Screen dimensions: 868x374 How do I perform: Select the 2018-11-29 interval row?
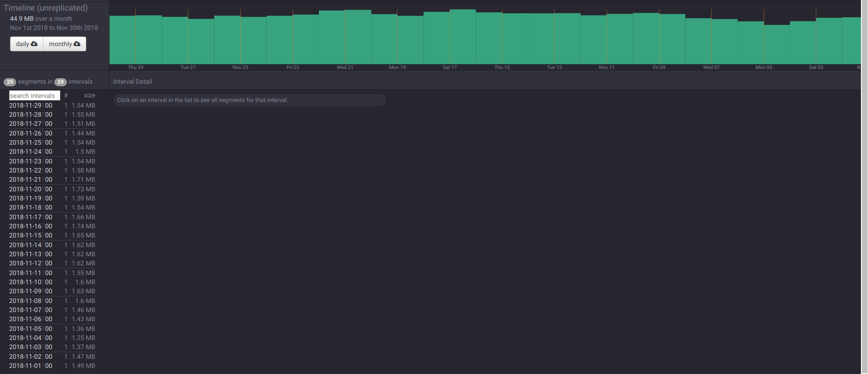tap(52, 106)
